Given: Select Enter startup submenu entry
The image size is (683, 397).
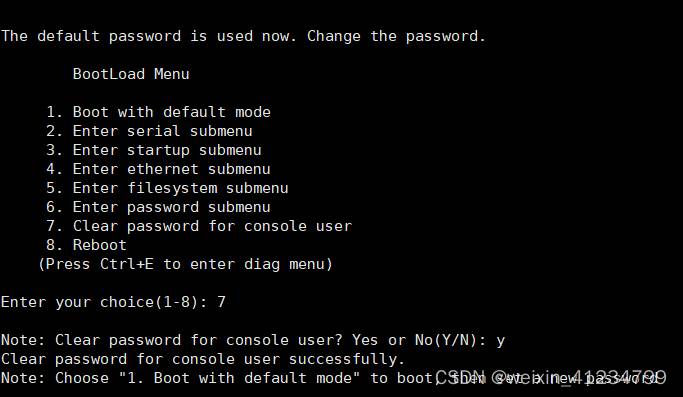Looking at the screenshot, I should [x=154, y=150].
